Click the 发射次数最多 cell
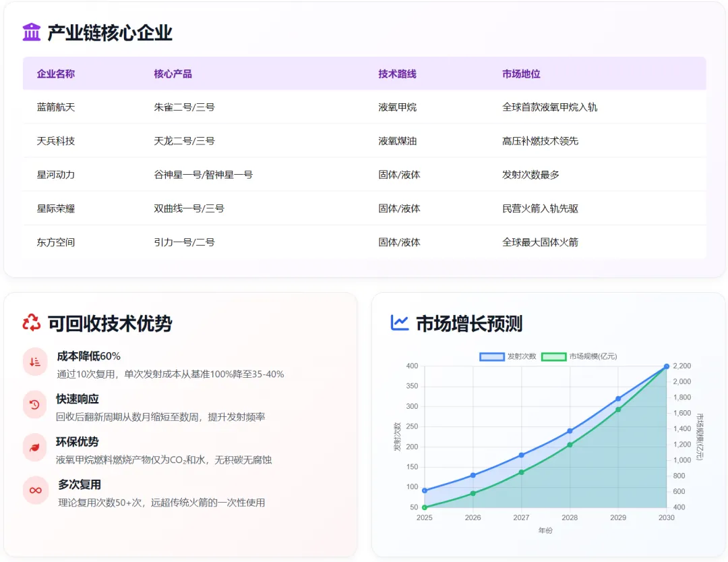The width and height of the screenshot is (728, 562). point(530,175)
